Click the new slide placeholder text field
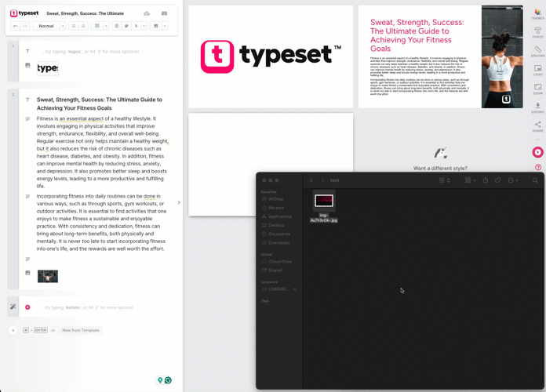This screenshot has width=546, height=392. point(87,307)
